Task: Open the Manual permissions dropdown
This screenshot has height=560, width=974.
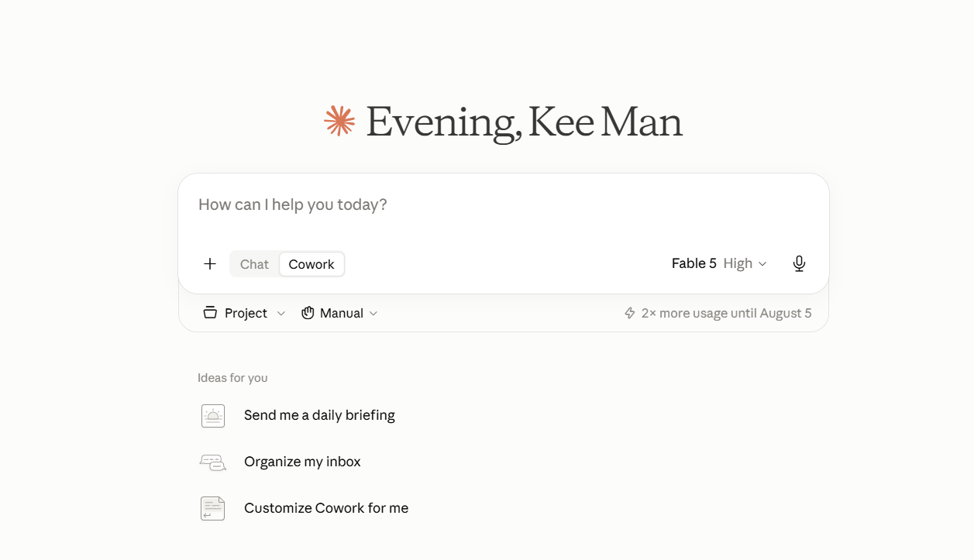Action: [339, 313]
